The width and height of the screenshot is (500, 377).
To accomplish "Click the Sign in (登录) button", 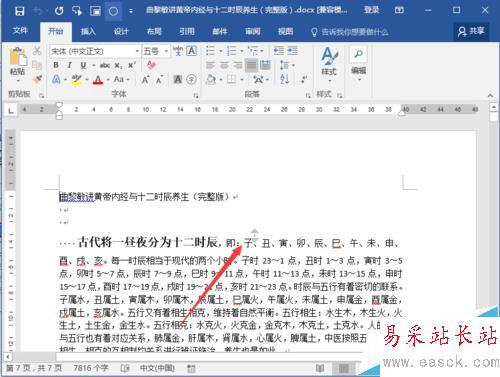I will (371, 10).
